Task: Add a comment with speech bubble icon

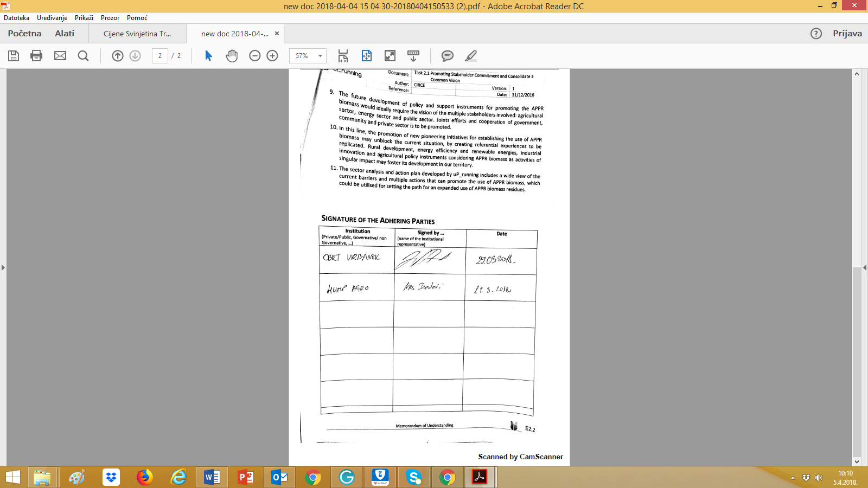Action: [448, 56]
